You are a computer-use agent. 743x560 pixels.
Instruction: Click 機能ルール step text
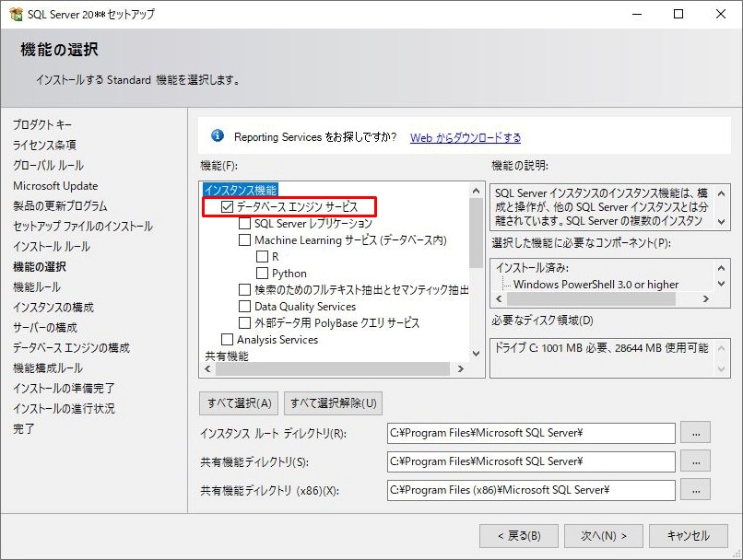click(x=37, y=286)
